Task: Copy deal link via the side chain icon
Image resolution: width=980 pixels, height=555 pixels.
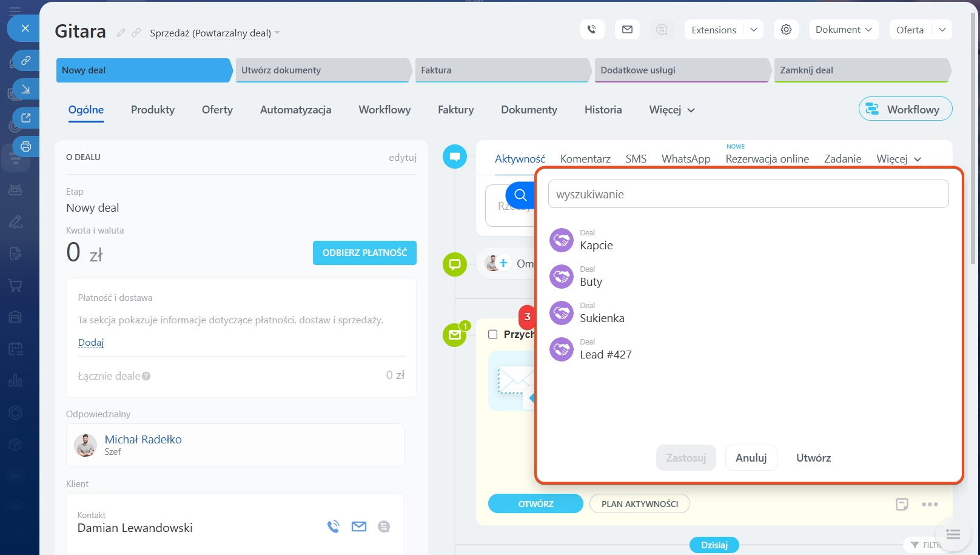Action: [x=26, y=61]
